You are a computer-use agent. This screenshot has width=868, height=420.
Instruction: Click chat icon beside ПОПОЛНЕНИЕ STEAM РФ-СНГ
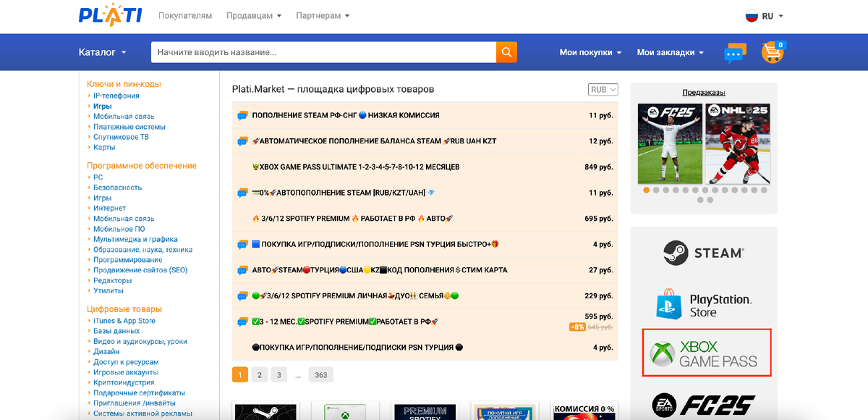click(243, 115)
